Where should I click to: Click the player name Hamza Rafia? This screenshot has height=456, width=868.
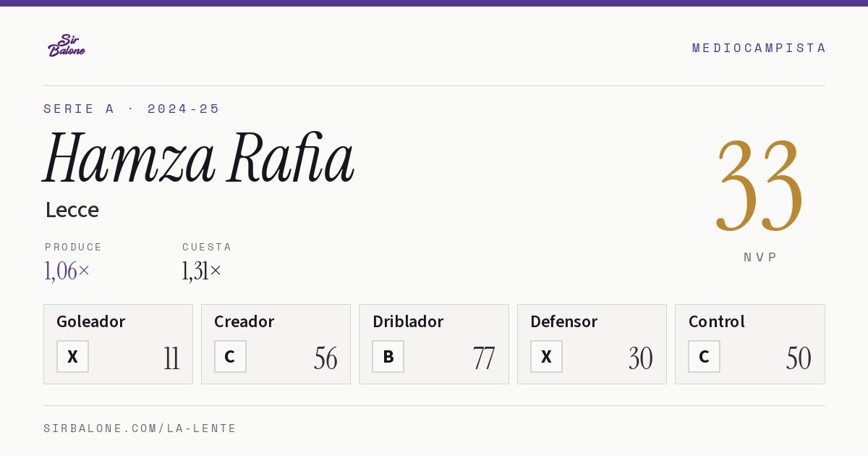[x=199, y=159]
